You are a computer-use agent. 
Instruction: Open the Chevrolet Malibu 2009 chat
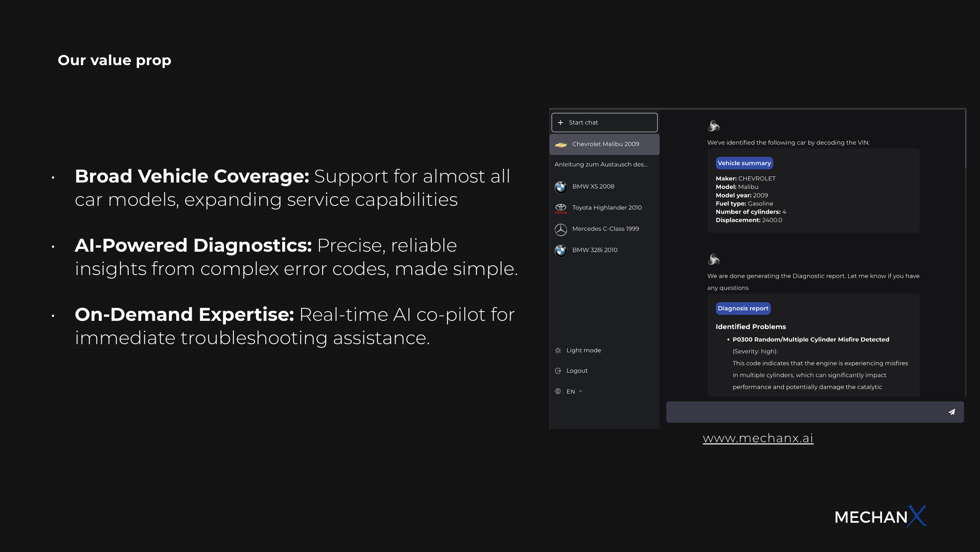(x=605, y=144)
